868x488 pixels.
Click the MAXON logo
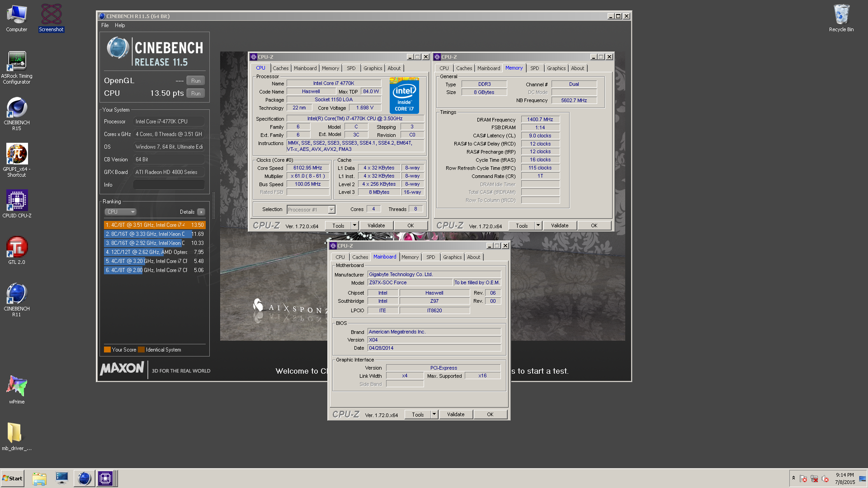(122, 369)
